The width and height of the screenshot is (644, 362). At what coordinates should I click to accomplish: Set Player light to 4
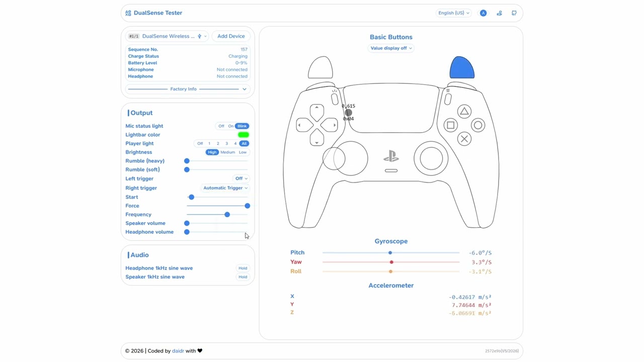(x=235, y=144)
